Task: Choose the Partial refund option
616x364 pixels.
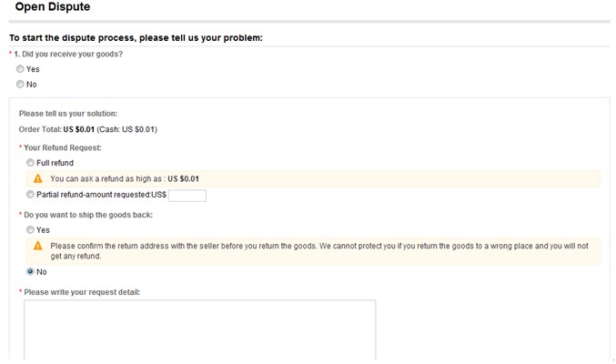Action: pyautogui.click(x=31, y=195)
